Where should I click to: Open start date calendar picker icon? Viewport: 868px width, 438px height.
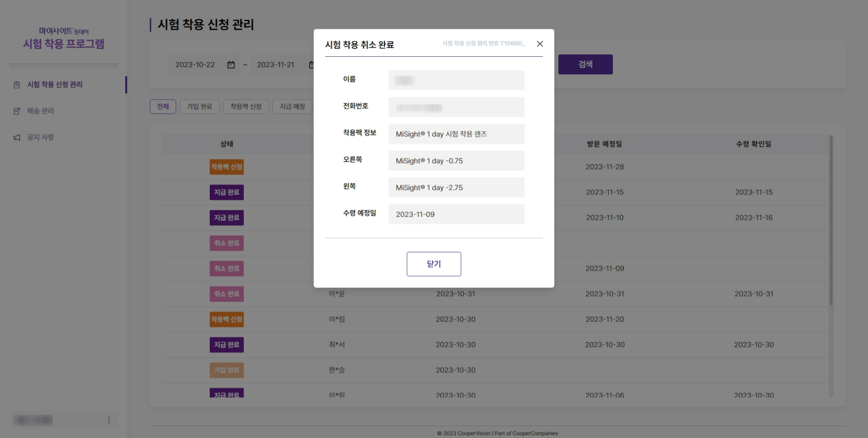tap(231, 65)
